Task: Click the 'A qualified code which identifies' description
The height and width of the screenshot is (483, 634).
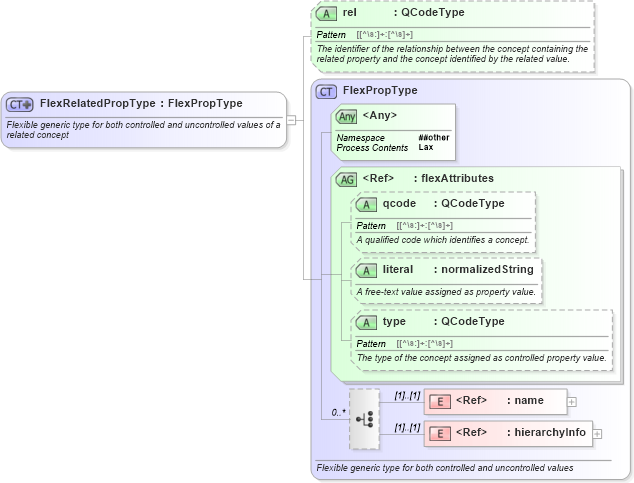Action: coord(443,240)
